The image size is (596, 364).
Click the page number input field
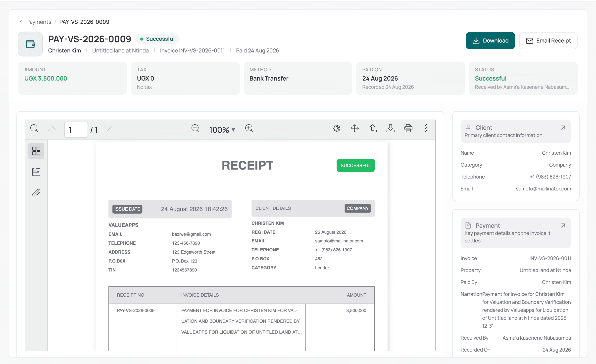(x=76, y=130)
